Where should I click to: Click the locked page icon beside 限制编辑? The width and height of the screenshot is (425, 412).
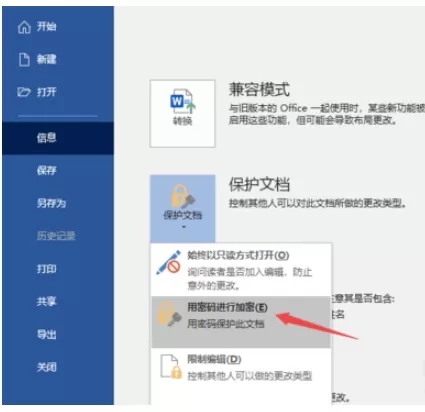click(171, 367)
